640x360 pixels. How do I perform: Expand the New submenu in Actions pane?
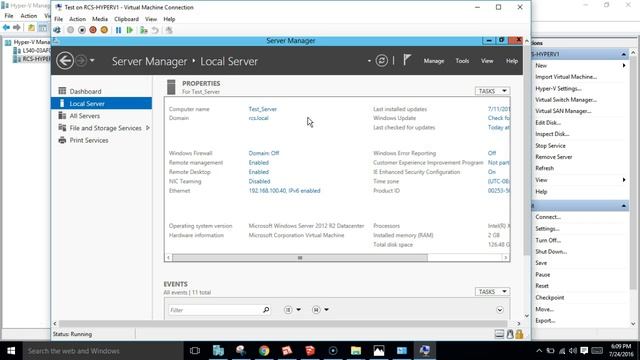(624, 65)
